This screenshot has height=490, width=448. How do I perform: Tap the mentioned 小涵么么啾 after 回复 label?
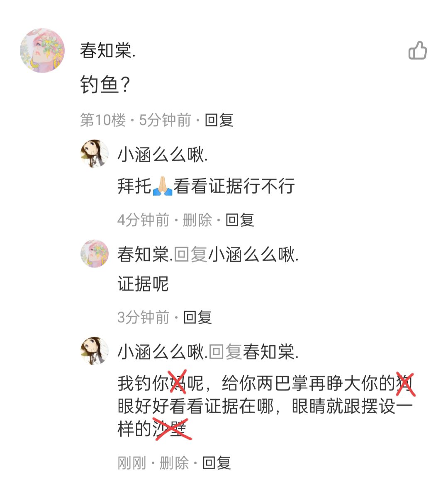click(x=253, y=255)
